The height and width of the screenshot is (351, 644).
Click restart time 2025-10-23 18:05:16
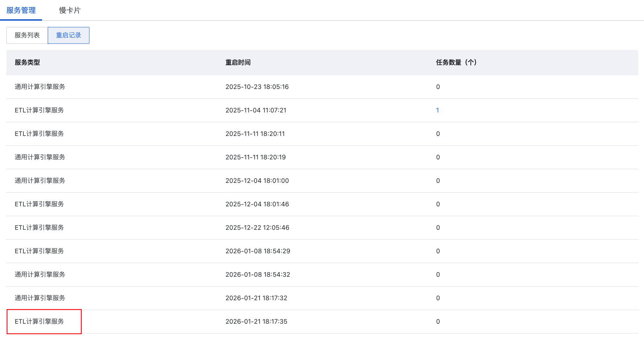pos(257,87)
